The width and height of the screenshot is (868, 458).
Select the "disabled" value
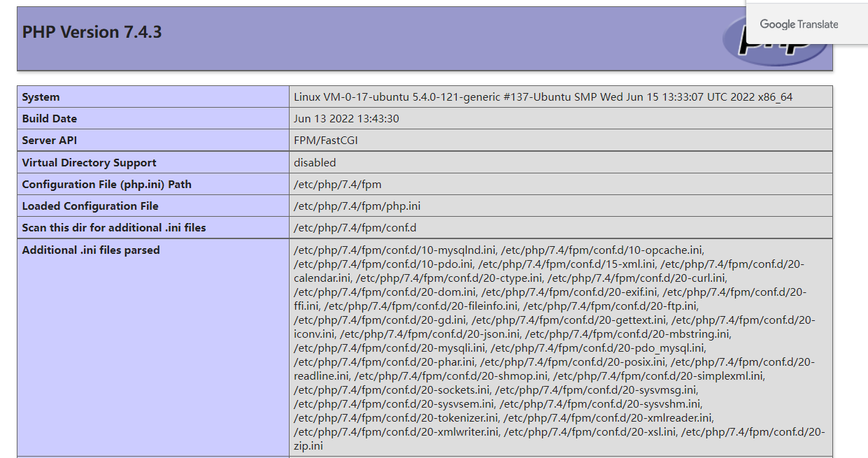(x=315, y=163)
